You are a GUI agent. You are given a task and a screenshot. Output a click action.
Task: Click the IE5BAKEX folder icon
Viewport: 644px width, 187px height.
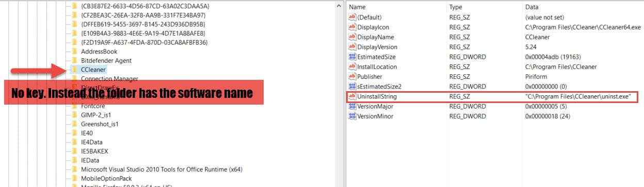(x=74, y=151)
